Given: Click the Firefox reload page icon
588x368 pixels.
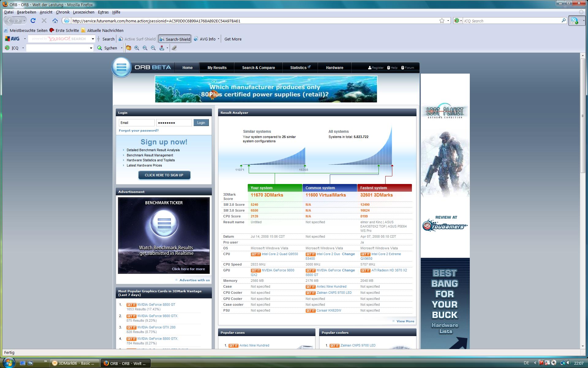Looking at the screenshot, I should pyautogui.click(x=33, y=21).
